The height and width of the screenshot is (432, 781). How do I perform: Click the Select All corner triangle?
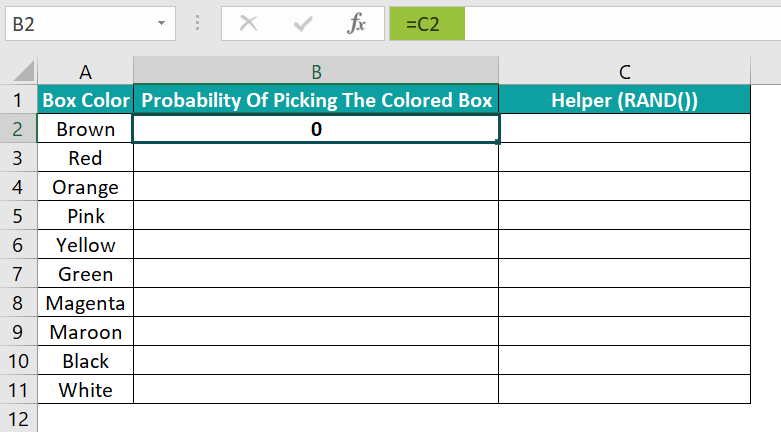coord(23,71)
